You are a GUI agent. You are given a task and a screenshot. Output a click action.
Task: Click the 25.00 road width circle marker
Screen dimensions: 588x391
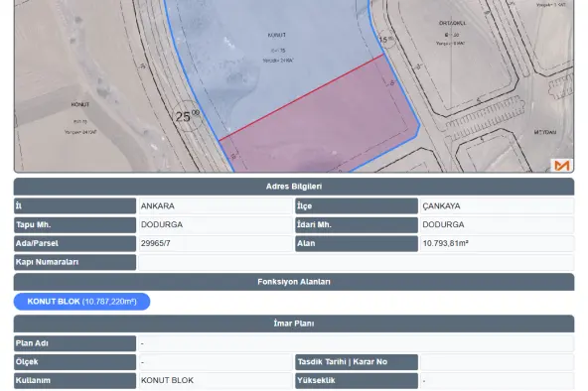[x=188, y=116]
